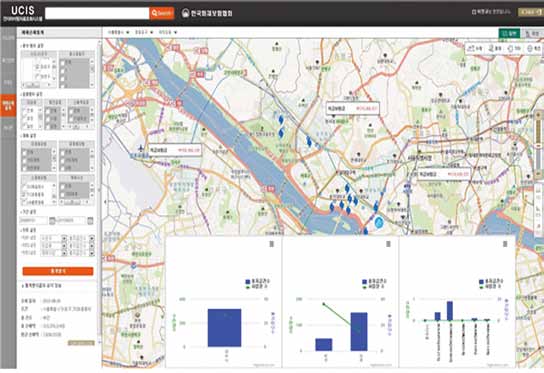
Task: Select the distance measuring tool on map
Action: point(475,49)
